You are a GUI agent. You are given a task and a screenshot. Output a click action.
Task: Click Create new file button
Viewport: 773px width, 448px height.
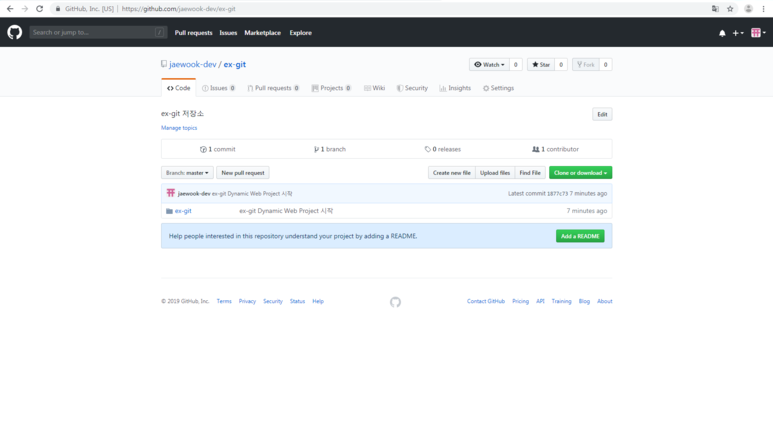(452, 173)
